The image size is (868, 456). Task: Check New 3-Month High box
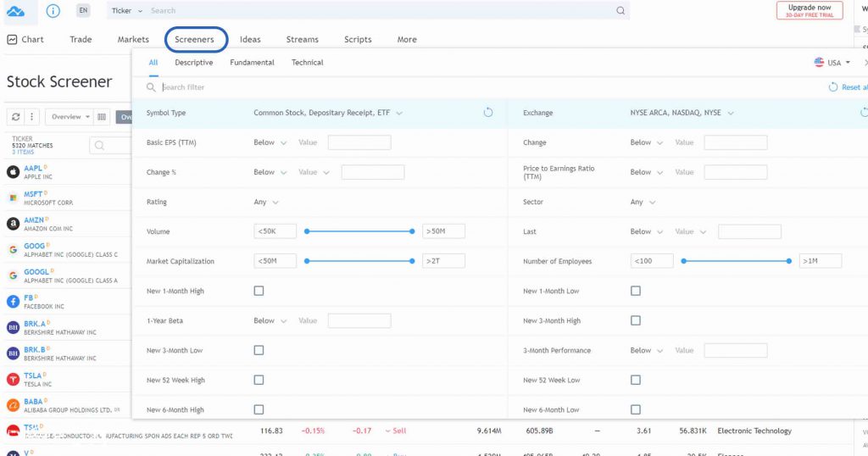(636, 320)
